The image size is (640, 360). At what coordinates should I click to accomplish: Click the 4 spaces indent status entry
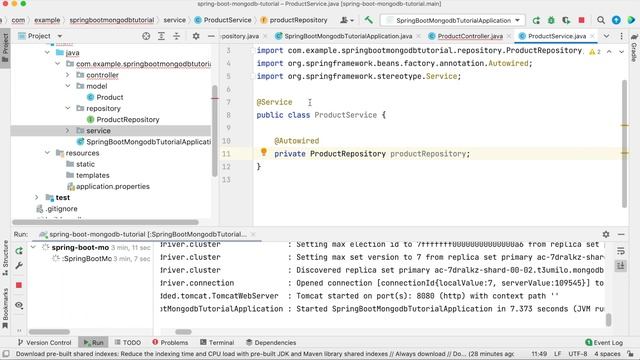point(607,354)
